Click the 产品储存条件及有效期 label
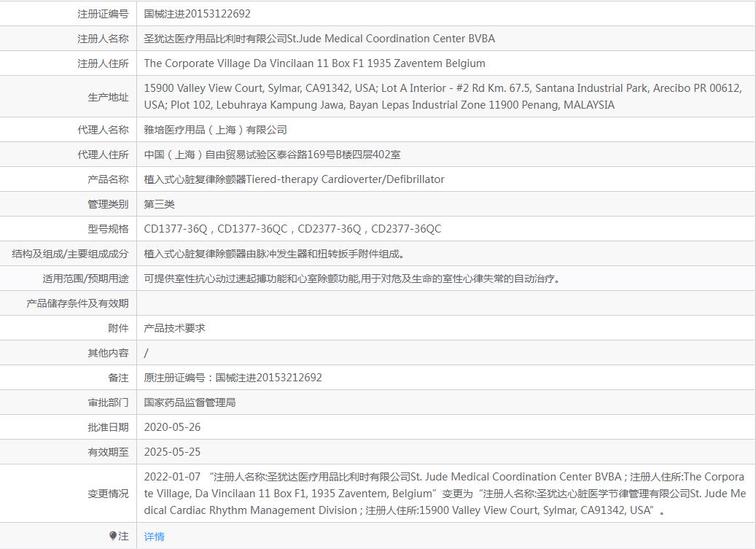This screenshot has width=756, height=549. (77, 303)
